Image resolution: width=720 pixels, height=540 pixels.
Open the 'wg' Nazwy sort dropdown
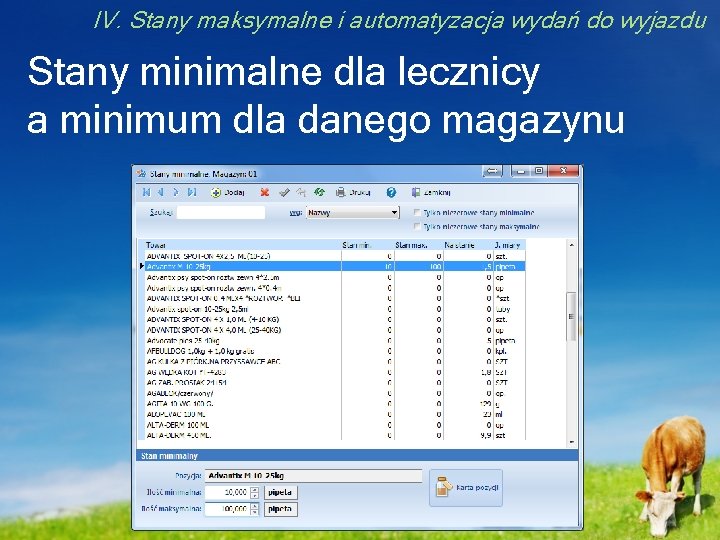pos(353,213)
